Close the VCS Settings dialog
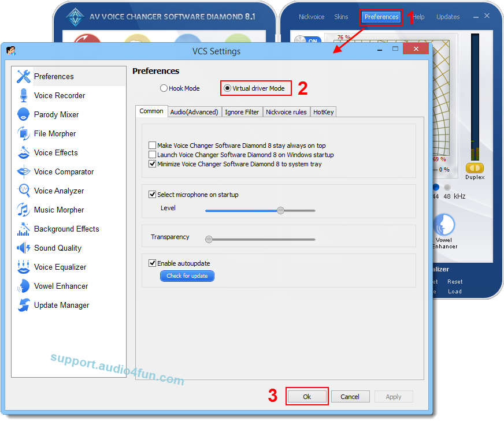This screenshot has height=421, width=504. click(x=416, y=49)
